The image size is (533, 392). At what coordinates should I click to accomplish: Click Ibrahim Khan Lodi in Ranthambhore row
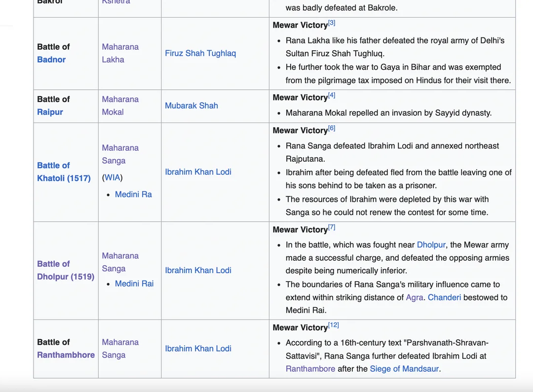coord(198,349)
